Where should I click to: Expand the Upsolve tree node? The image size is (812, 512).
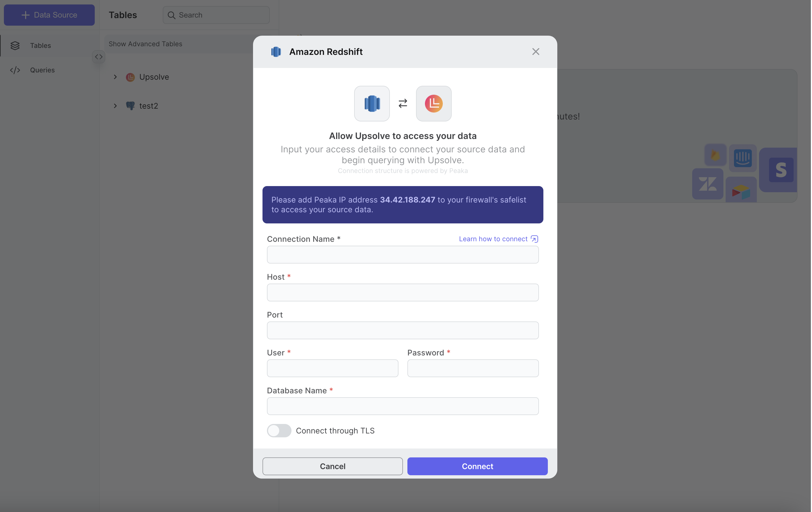(115, 77)
